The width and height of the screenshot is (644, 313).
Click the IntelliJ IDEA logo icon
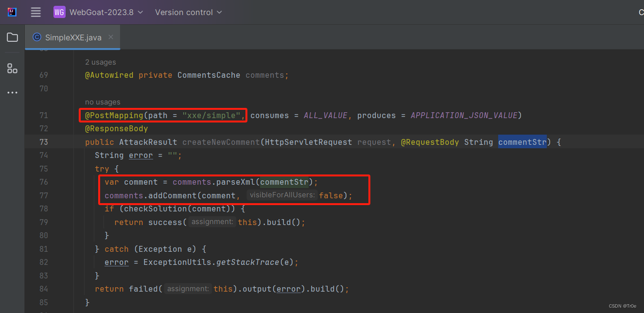12,12
